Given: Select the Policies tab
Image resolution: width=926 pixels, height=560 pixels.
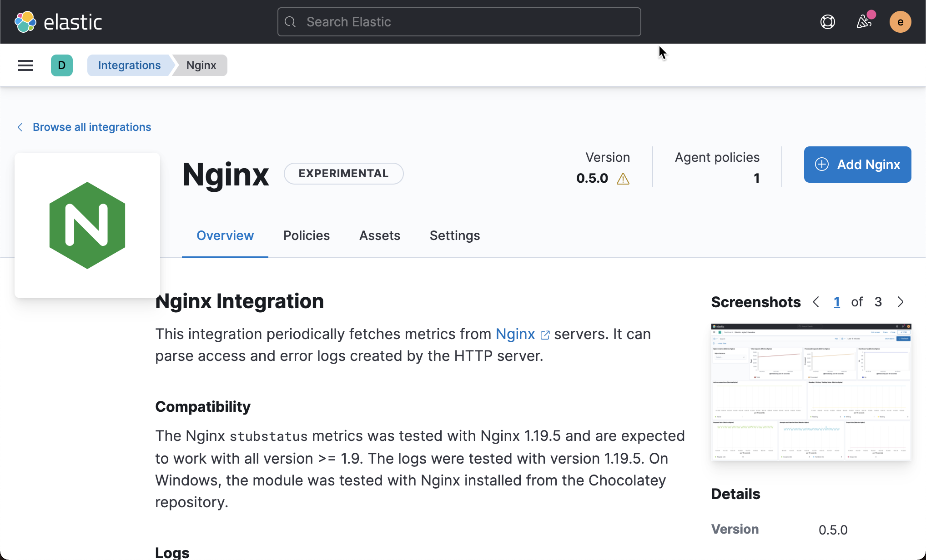Looking at the screenshot, I should 307,235.
